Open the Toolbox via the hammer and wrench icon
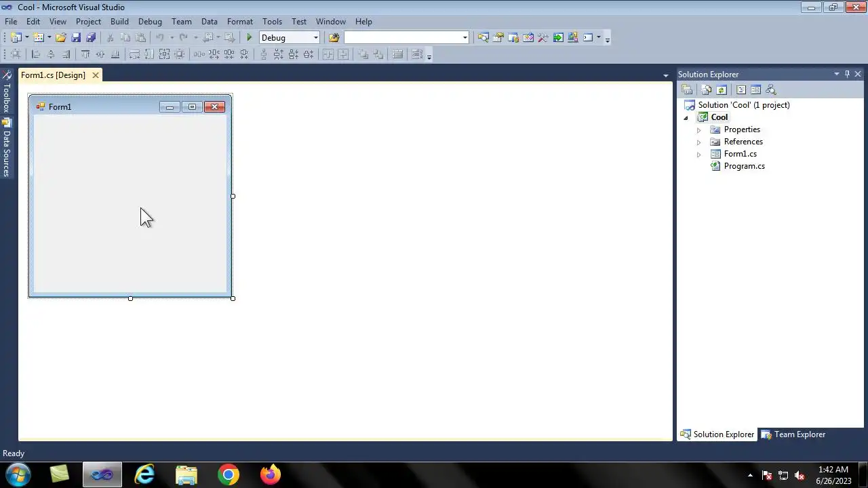The width and height of the screenshot is (868, 488). [x=543, y=38]
